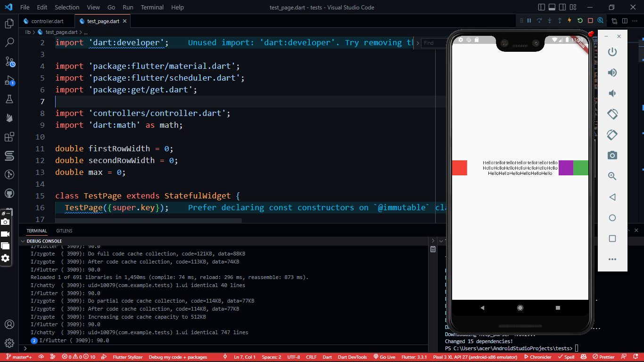The height and width of the screenshot is (362, 644).
Task: Open the master branch picker
Action: pyautogui.click(x=19, y=357)
